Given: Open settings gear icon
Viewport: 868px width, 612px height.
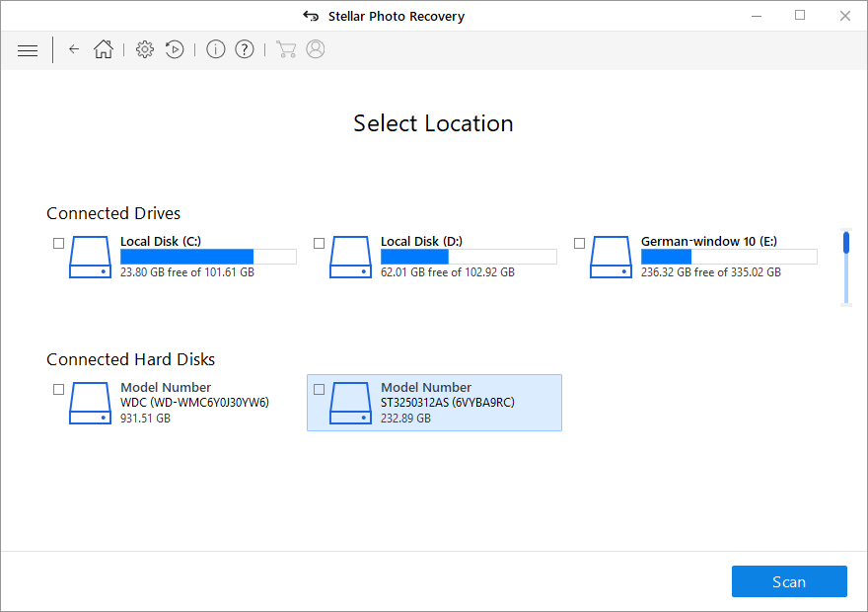Looking at the screenshot, I should tap(145, 49).
